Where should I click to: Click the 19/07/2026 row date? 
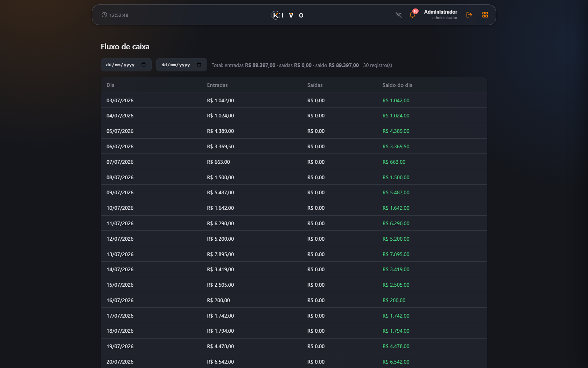point(120,346)
